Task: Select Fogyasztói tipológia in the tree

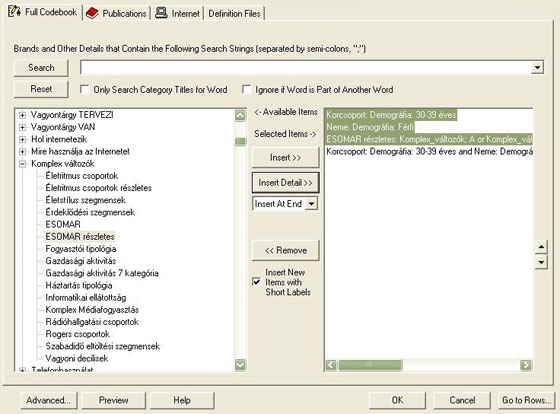Action: 81,249
